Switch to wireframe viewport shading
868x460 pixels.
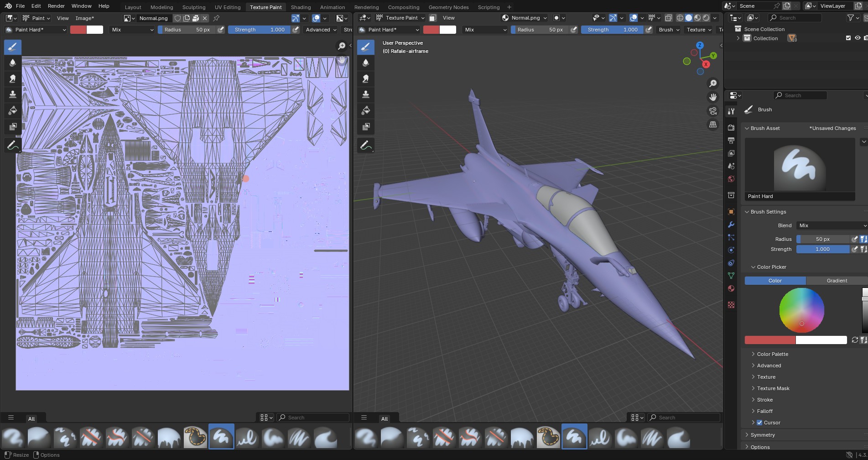680,18
